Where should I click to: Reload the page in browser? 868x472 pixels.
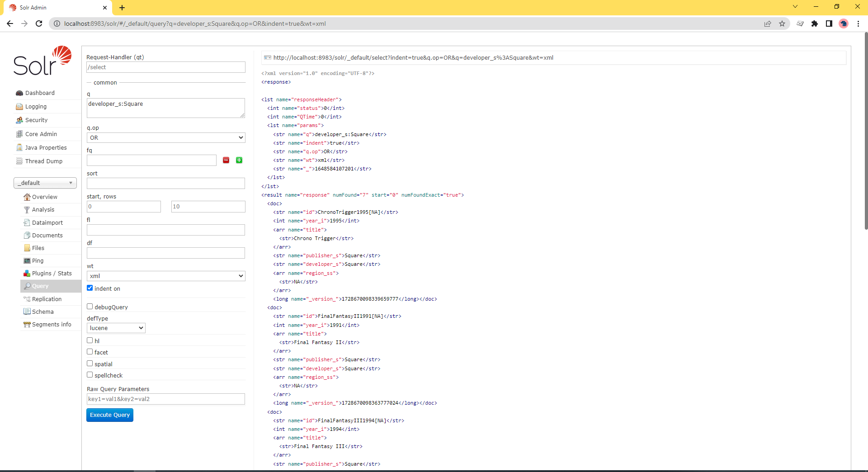click(x=39, y=24)
